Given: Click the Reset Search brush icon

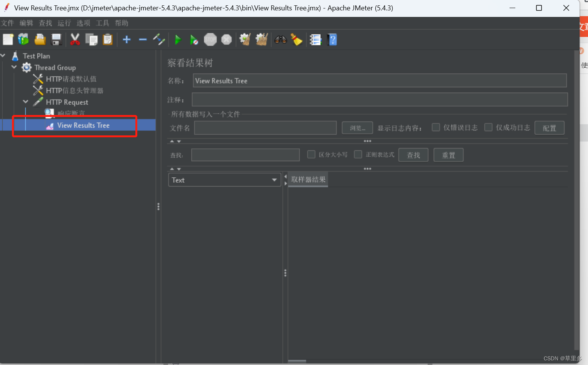Looking at the screenshot, I should (296, 39).
